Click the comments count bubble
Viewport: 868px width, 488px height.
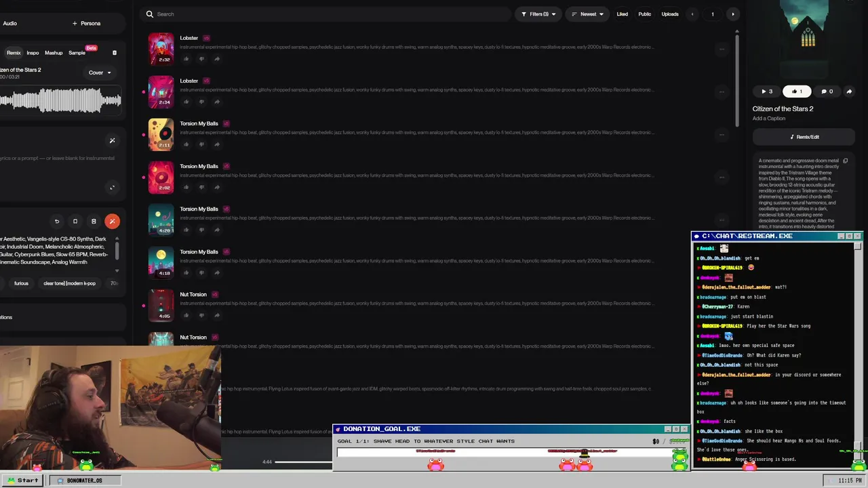tap(827, 91)
